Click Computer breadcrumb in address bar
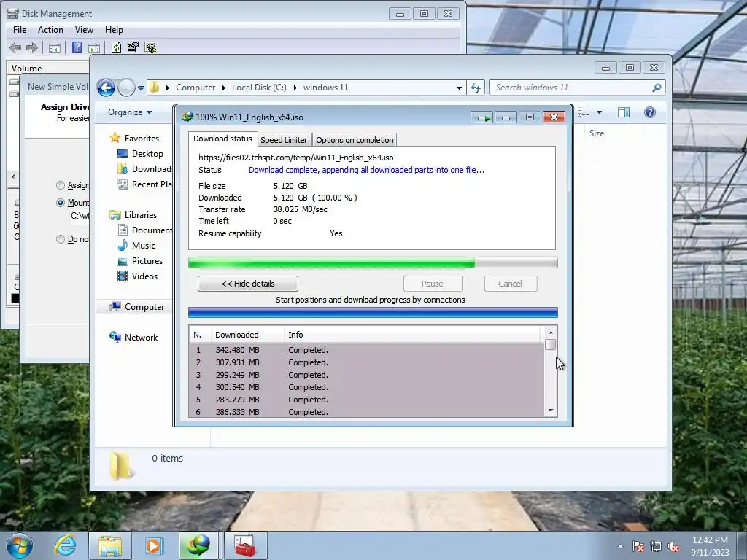 [x=196, y=87]
